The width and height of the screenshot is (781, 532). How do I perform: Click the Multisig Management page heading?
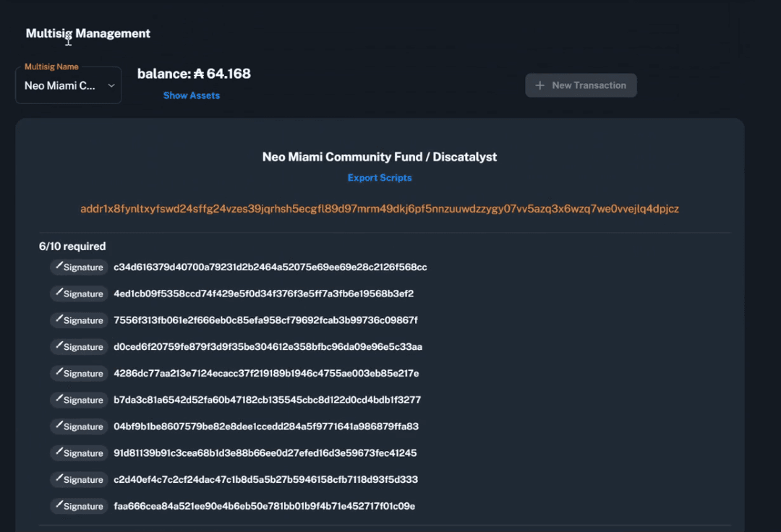tap(88, 33)
